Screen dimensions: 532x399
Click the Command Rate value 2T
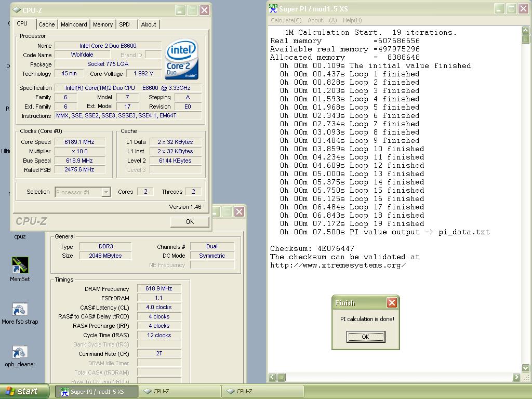point(159,354)
